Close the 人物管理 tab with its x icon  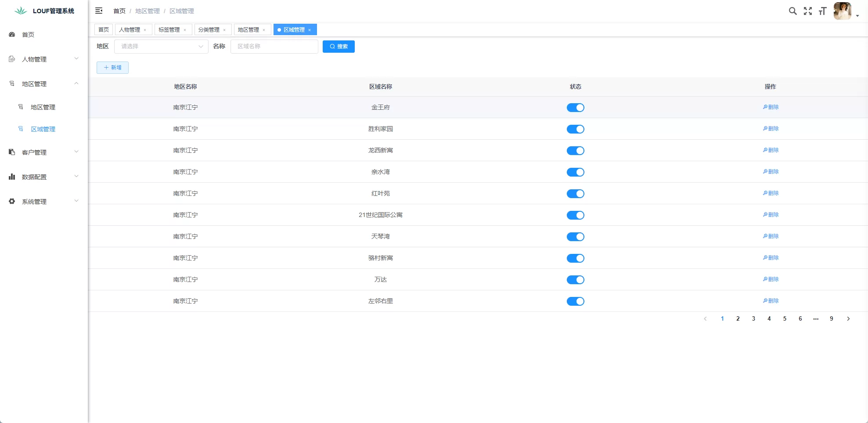(145, 30)
